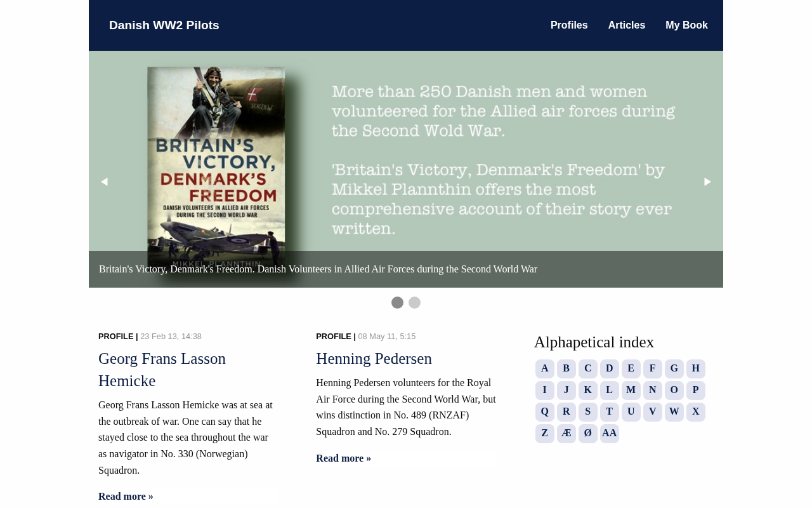The image size is (812, 508).
Task: Open the Profiles menu item
Action: [x=569, y=25]
